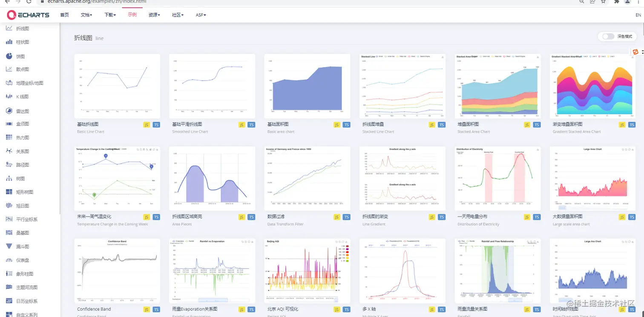Open the 渐变堆叠面积图 chart thumbnail
This screenshot has height=317, width=644.
coord(592,86)
